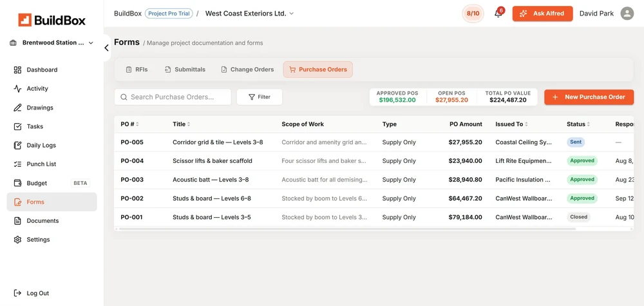This screenshot has width=644, height=306.
Task: Select the Purchase Orders tab
Action: (x=318, y=70)
